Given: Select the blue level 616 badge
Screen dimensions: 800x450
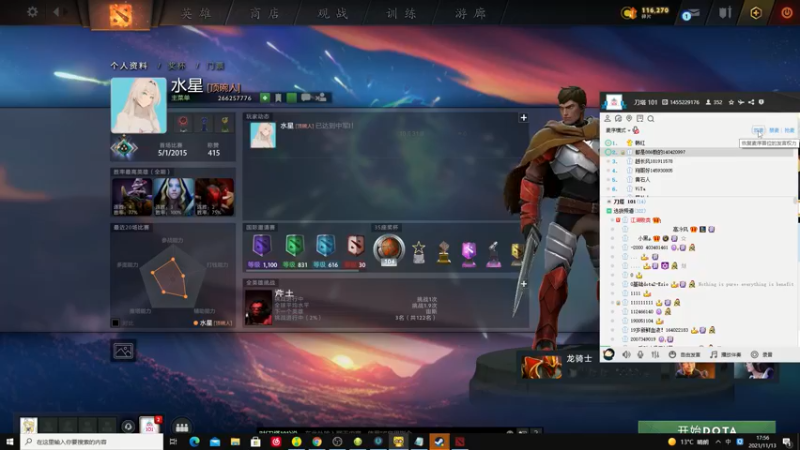Looking at the screenshot, I should coord(325,245).
